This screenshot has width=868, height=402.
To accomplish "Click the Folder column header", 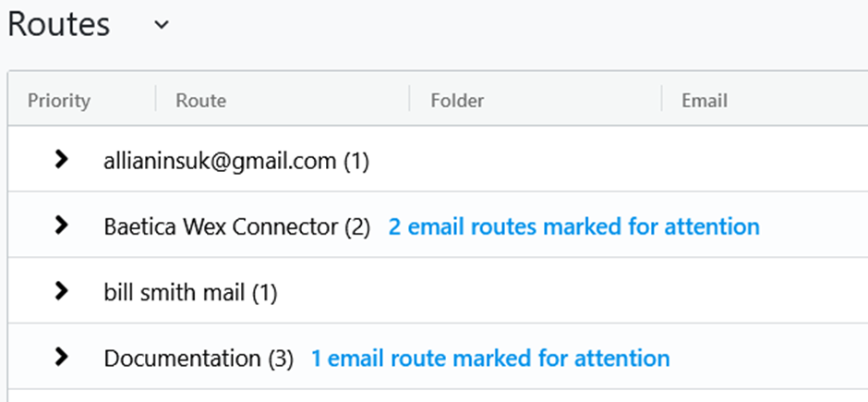I will [457, 101].
